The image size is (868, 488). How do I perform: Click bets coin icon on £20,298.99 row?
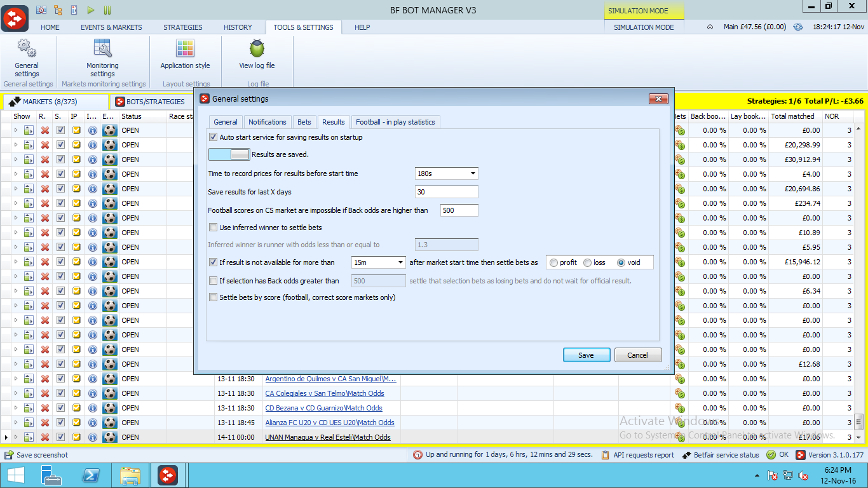coord(679,145)
